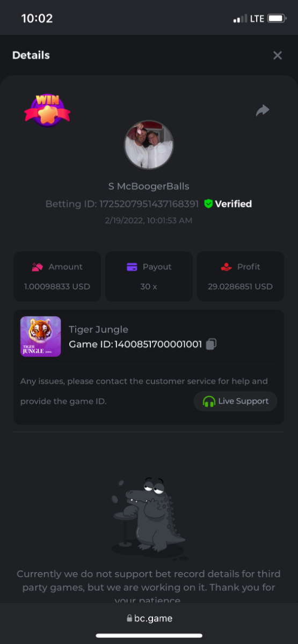Tap the Tiger Jungle game thumbnail
The width and height of the screenshot is (298, 644).
[x=41, y=336]
